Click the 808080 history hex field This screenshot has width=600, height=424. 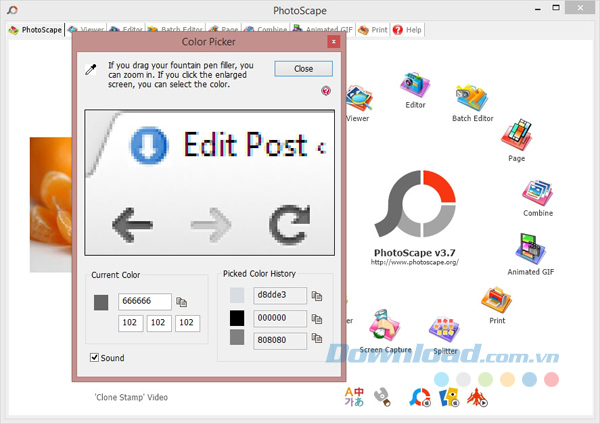click(280, 341)
